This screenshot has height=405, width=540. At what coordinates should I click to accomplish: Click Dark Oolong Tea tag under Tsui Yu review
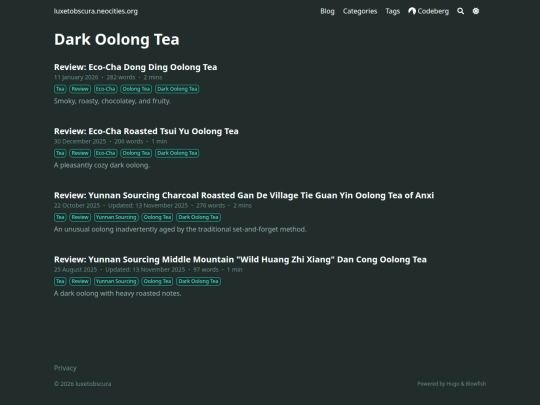click(x=177, y=153)
